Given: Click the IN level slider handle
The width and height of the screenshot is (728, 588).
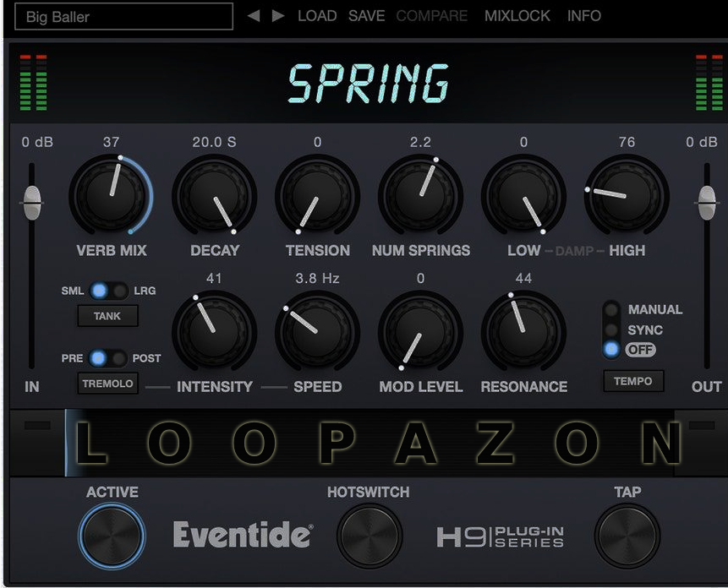Looking at the screenshot, I should (32, 203).
